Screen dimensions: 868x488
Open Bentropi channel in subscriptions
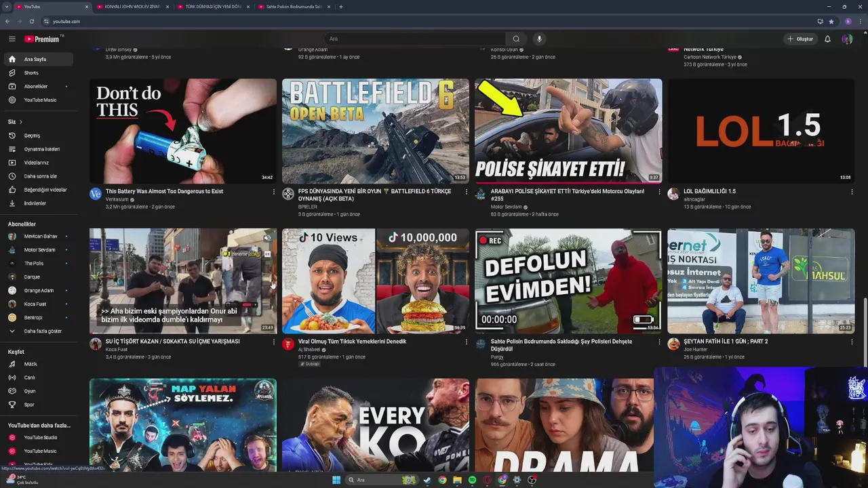point(37,317)
